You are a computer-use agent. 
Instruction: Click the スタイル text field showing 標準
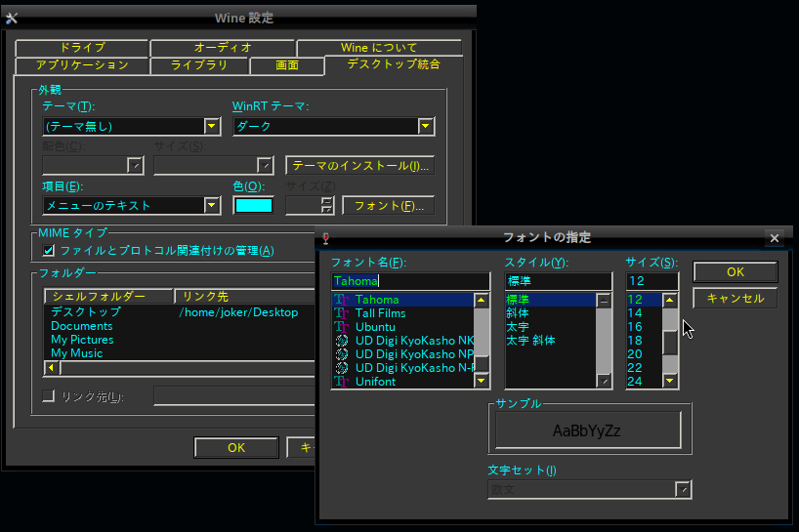[x=559, y=281]
